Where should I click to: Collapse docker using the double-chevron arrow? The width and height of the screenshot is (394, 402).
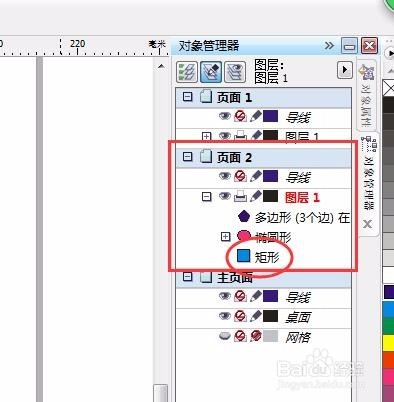tap(329, 45)
